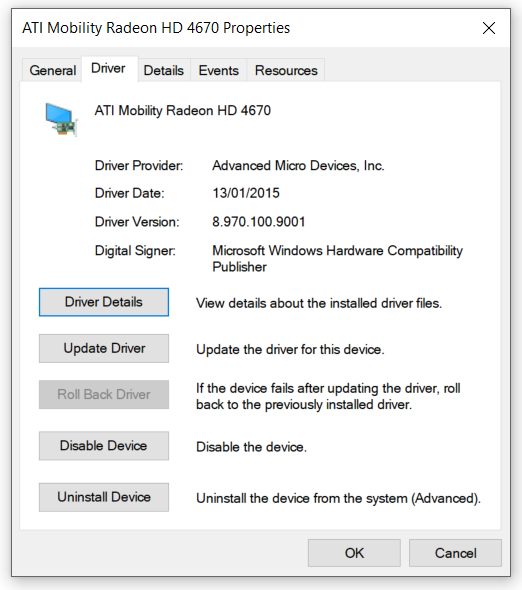Screen dimensions: 522x590
Task: Go to the Events tab
Action: click(x=219, y=70)
